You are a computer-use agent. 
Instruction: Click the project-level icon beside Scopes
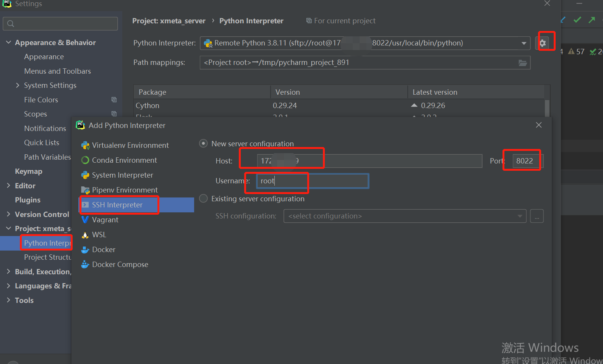coord(114,114)
